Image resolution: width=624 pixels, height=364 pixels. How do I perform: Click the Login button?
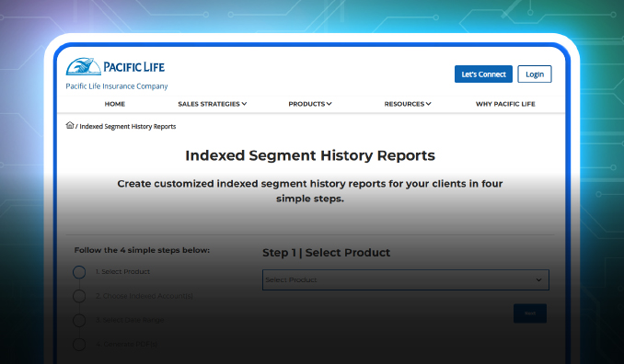pyautogui.click(x=535, y=74)
